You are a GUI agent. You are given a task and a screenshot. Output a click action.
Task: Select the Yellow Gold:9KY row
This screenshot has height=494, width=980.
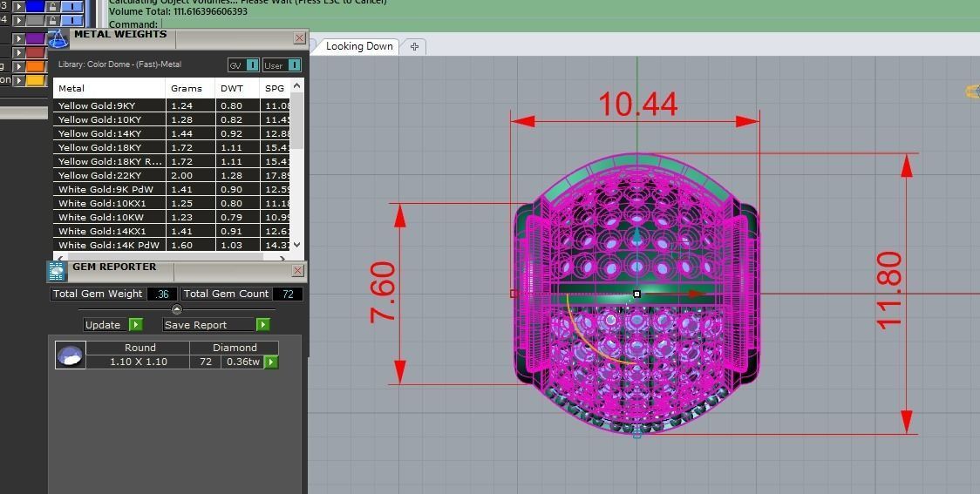tap(172, 105)
